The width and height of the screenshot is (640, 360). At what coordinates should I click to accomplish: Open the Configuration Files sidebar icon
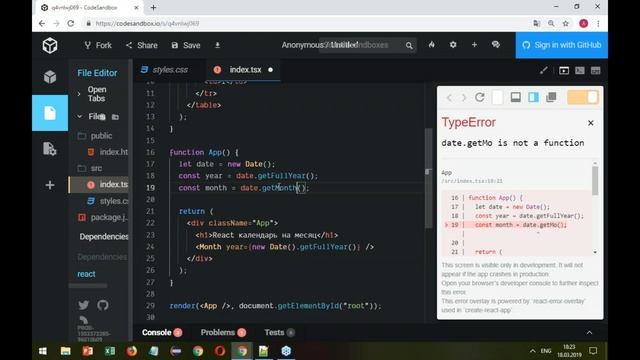[50, 149]
